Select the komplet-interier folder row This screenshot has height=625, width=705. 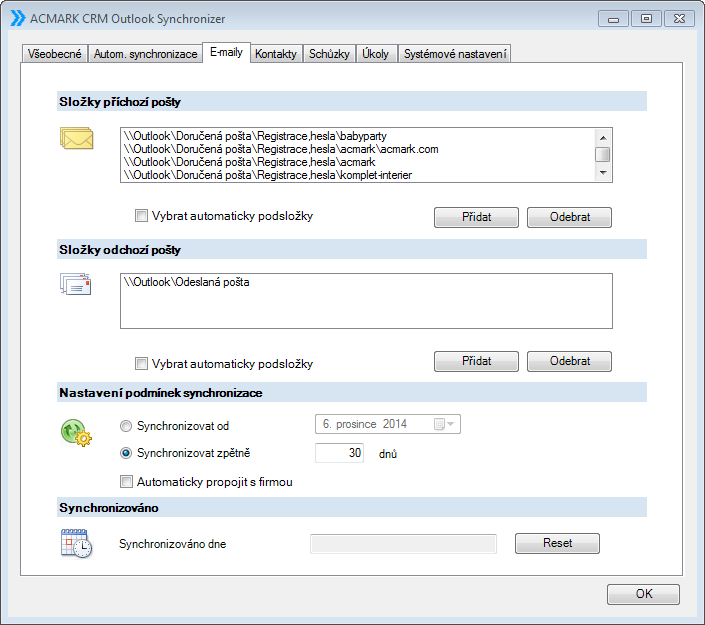(x=358, y=175)
